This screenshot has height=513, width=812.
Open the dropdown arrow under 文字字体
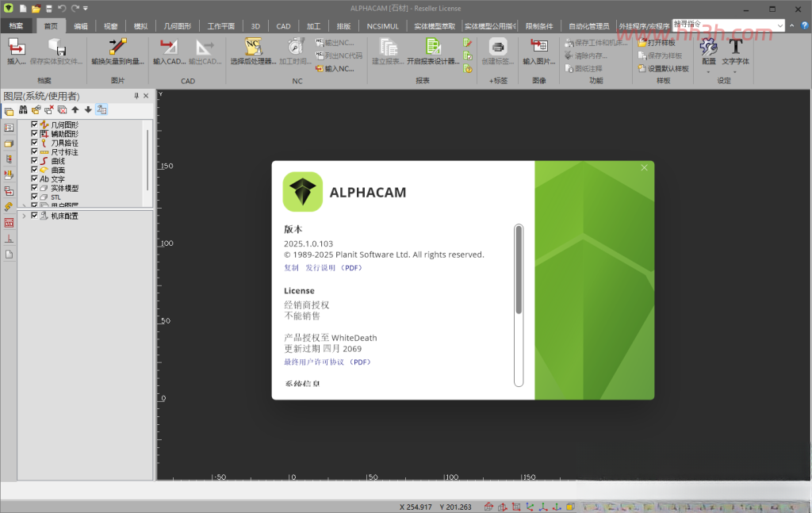click(x=735, y=72)
